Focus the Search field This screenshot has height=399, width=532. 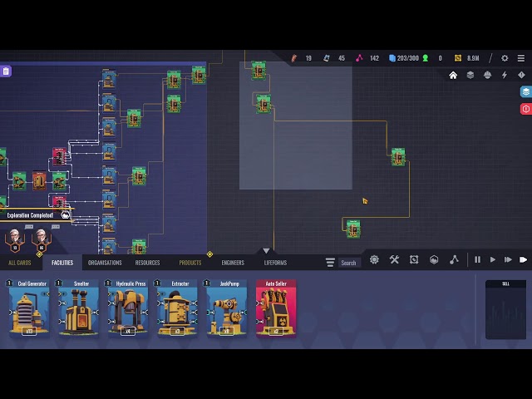pos(350,263)
